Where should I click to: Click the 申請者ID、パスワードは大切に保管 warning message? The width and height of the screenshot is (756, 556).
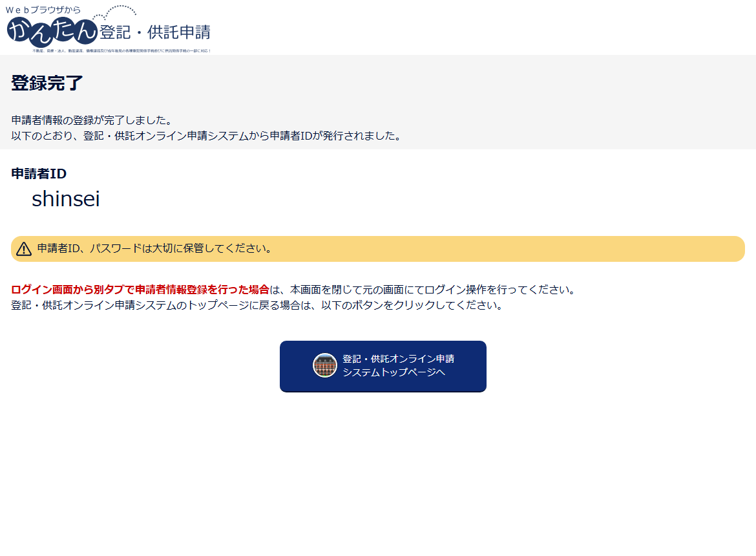tap(154, 248)
